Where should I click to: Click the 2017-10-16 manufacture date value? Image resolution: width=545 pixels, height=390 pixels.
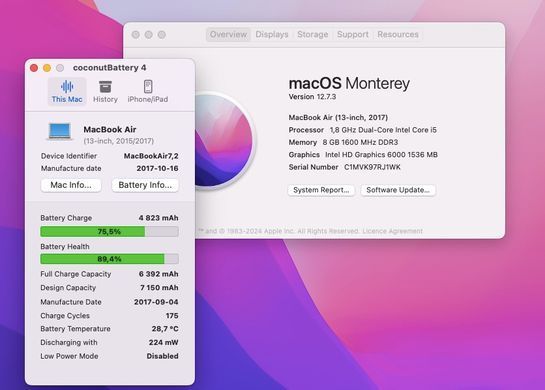[x=157, y=169]
